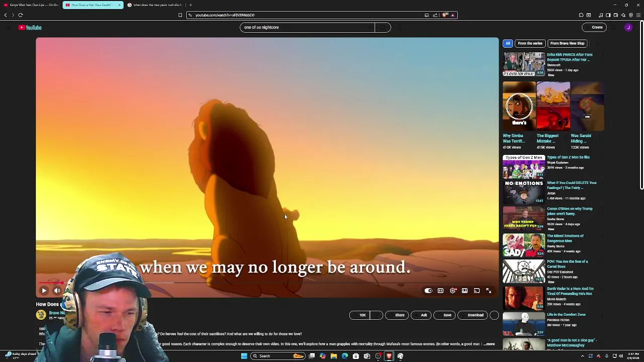The width and height of the screenshot is (644, 362).
Task: Open The Biggest Mistake short
Action: point(553,106)
